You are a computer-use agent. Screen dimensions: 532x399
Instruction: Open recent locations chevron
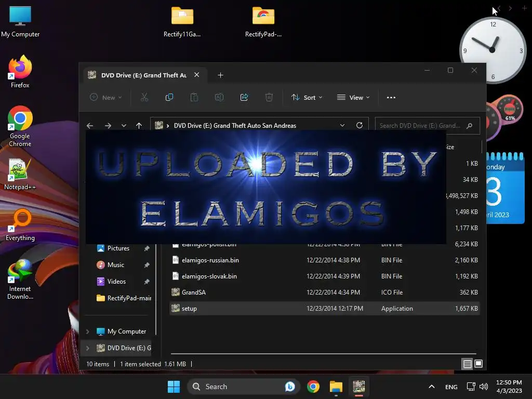[124, 126]
